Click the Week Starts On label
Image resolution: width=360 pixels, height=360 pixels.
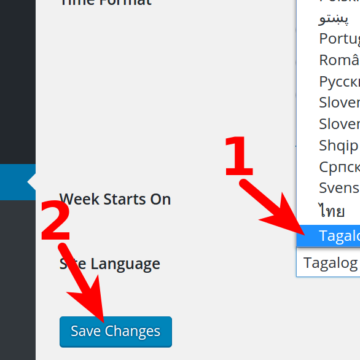coord(115,199)
